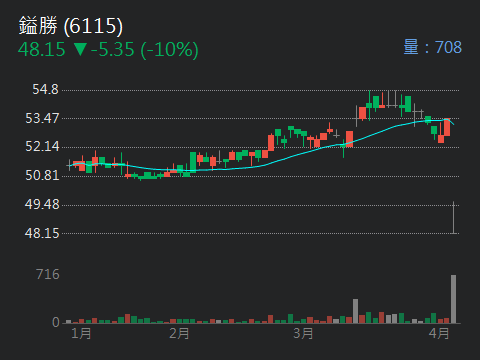Click the 49.48 price axis label
The height and width of the screenshot is (360, 480).
coord(42,204)
